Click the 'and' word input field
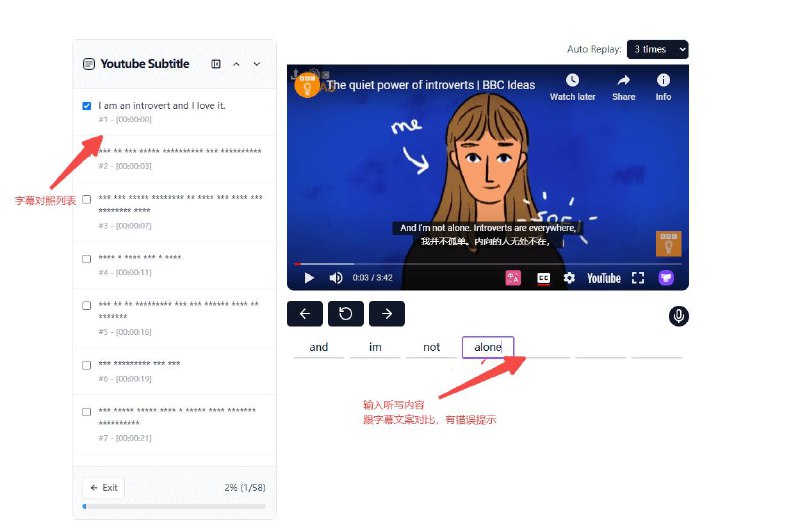Screen dimensions: 800x530 click(319, 347)
